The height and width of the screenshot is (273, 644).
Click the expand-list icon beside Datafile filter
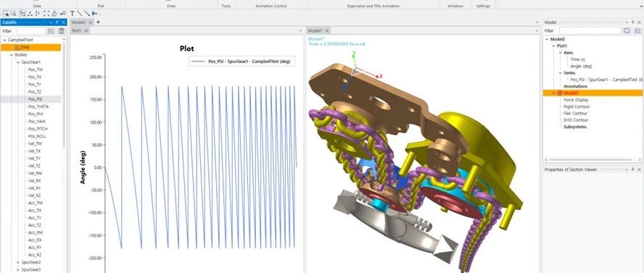coord(51,30)
